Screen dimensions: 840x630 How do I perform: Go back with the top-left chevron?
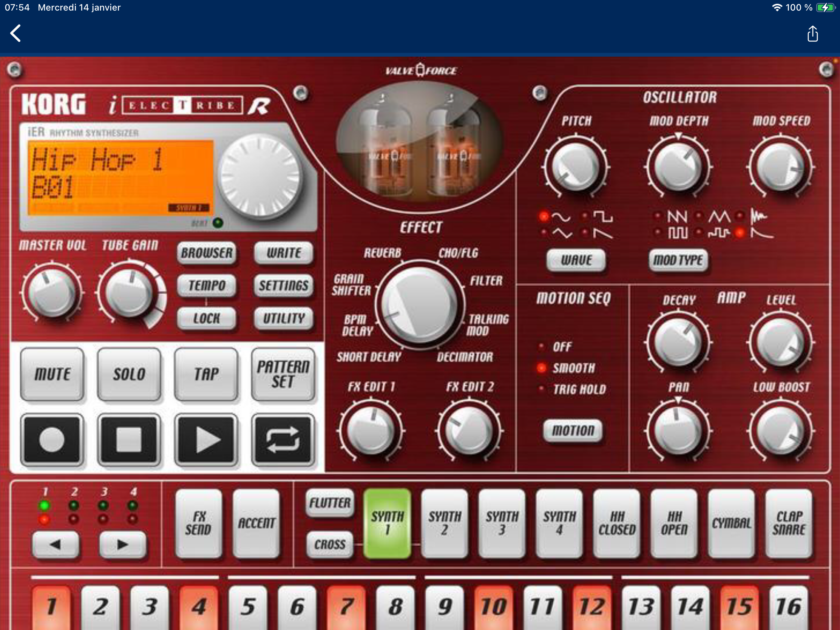point(16,33)
